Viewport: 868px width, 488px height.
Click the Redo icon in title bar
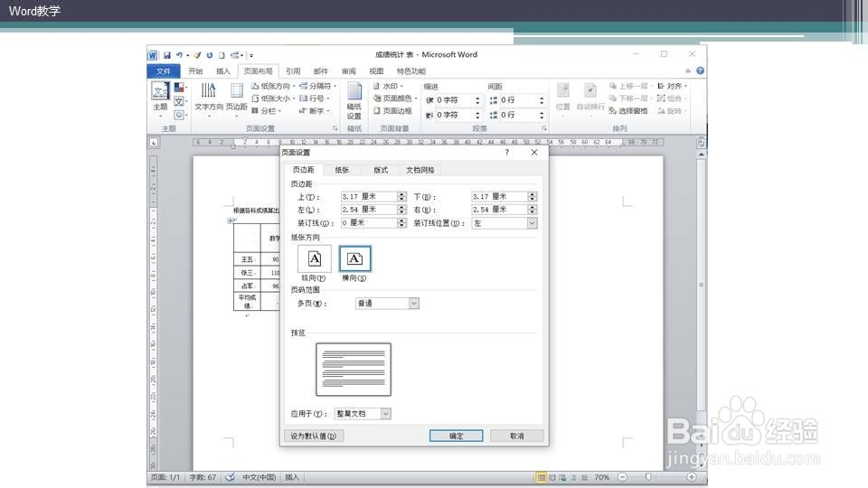210,55
